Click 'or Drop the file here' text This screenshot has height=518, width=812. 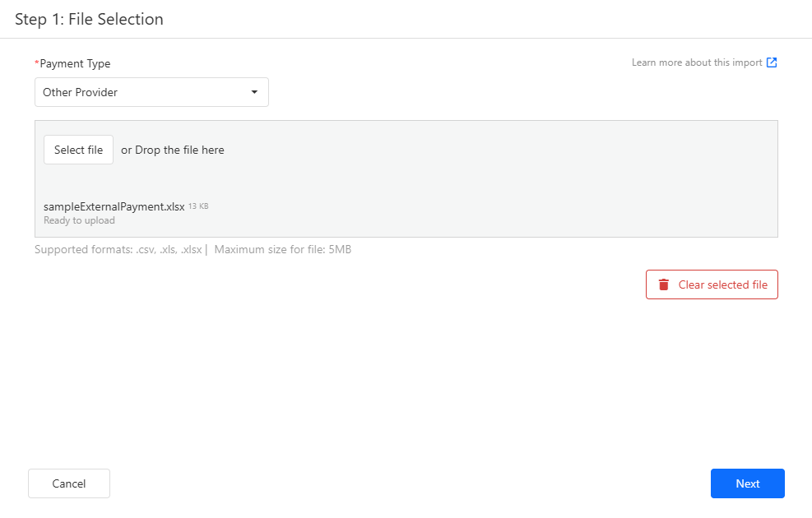click(173, 150)
